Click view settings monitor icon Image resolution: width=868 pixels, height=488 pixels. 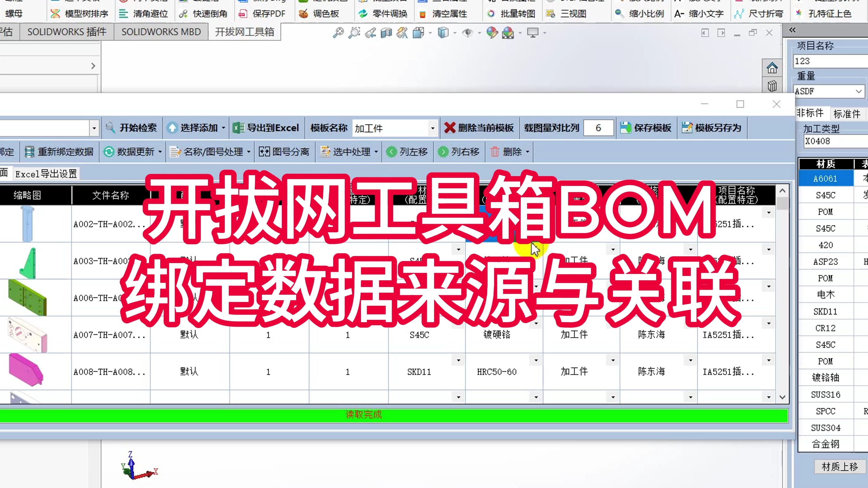533,33
